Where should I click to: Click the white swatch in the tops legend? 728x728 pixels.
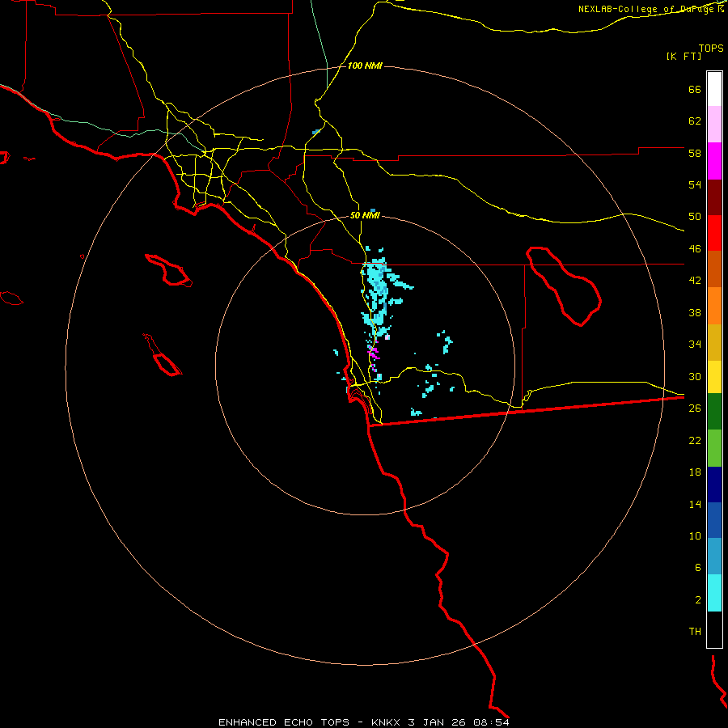[714, 89]
